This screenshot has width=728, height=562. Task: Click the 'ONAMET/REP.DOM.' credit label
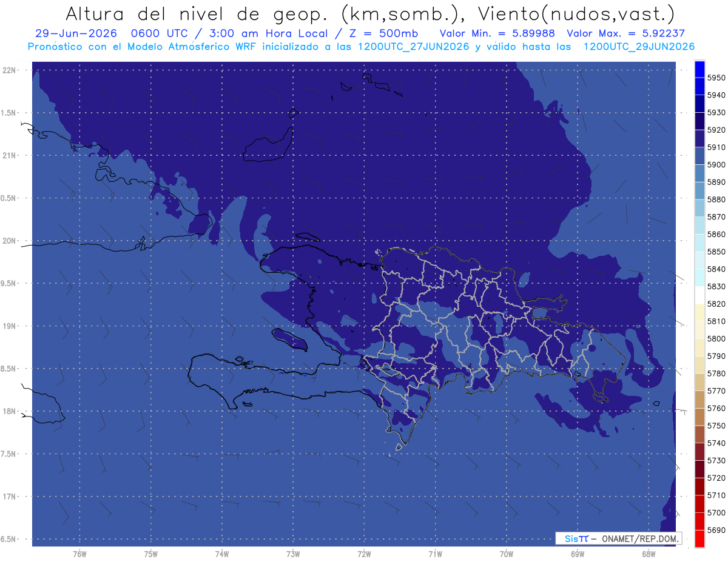(639, 538)
